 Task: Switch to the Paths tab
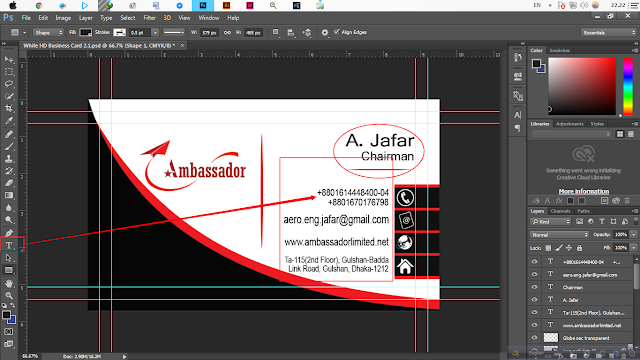[583, 211]
